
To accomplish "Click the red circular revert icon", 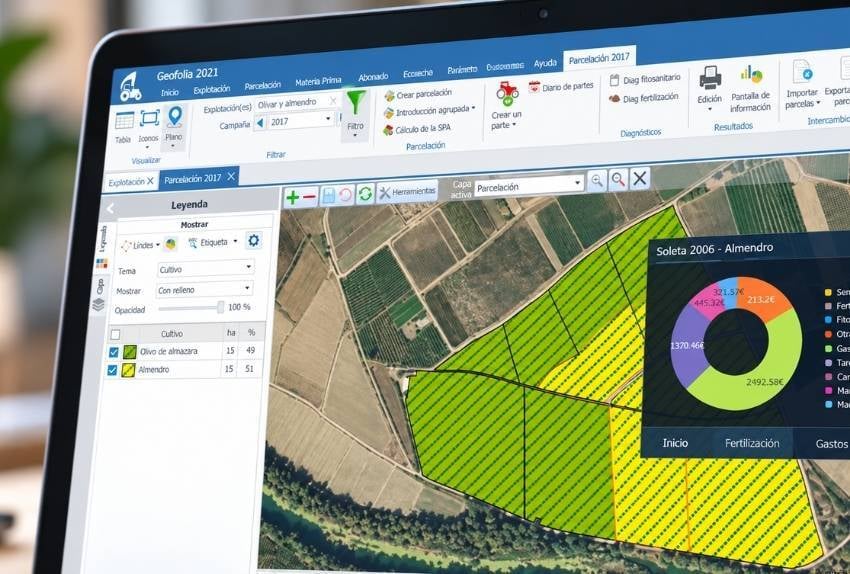I will (x=346, y=195).
